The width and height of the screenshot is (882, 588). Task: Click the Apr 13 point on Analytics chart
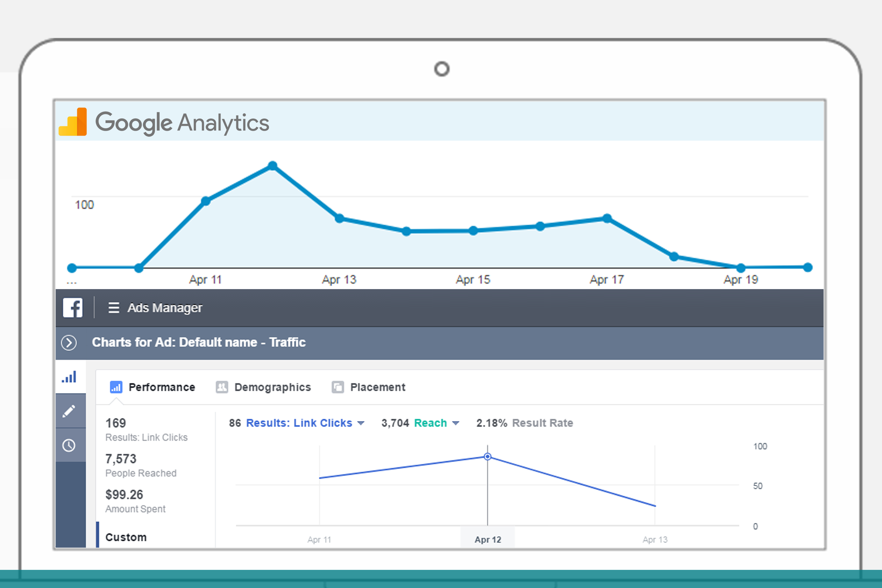339,218
